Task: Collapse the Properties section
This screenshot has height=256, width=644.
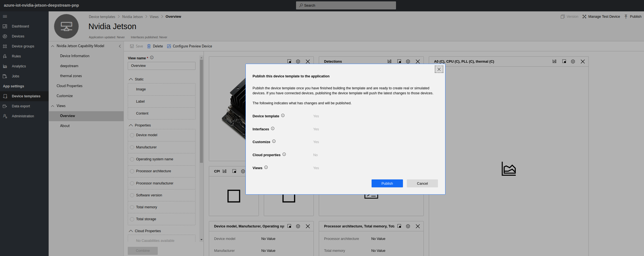Action: coord(131,125)
